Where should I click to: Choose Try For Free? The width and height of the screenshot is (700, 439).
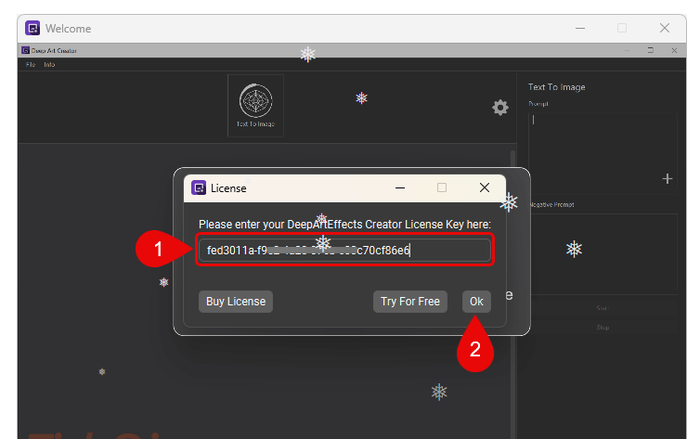pos(409,301)
